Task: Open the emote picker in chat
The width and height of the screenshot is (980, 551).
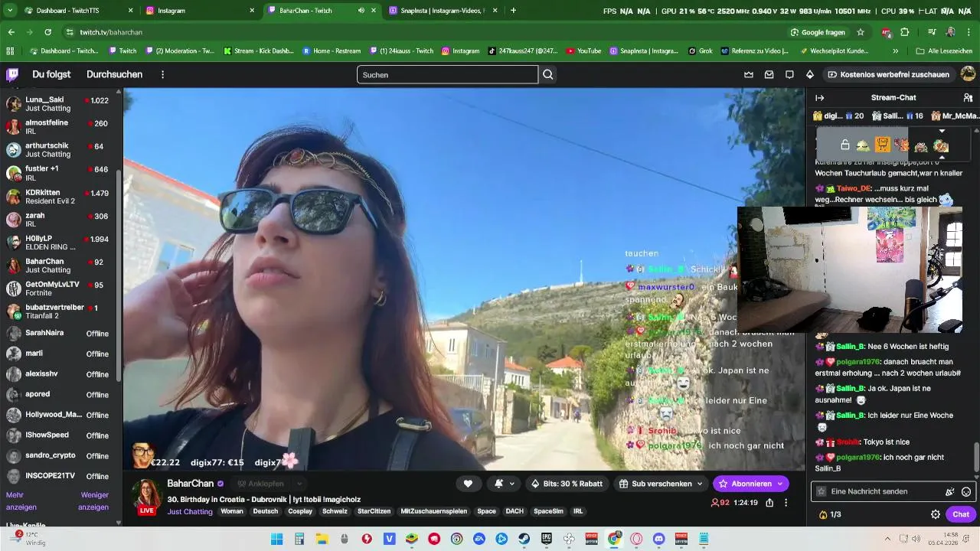Action: 966,491
